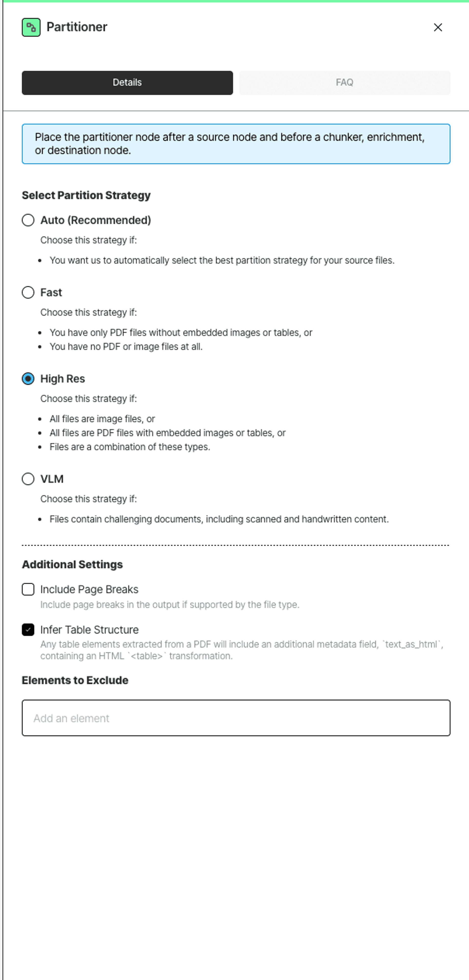The image size is (469, 980).
Task: Click the Fast strategy label text
Action: pyautogui.click(x=51, y=293)
